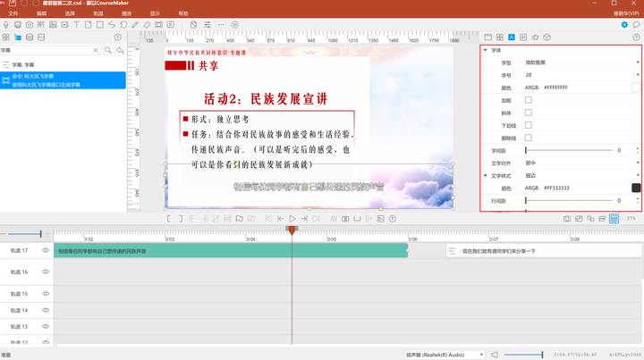The height and width of the screenshot is (360, 644).
Task: Insert an image from the toolbar
Action: (53, 25)
